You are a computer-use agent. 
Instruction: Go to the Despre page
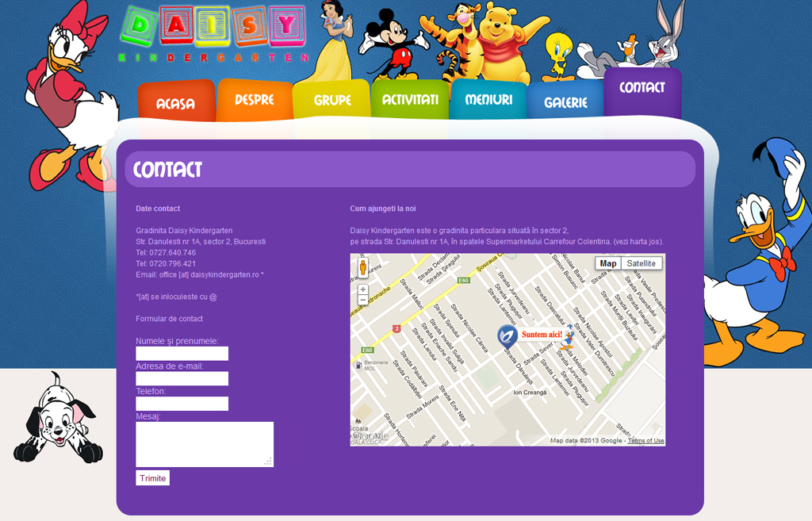click(254, 101)
